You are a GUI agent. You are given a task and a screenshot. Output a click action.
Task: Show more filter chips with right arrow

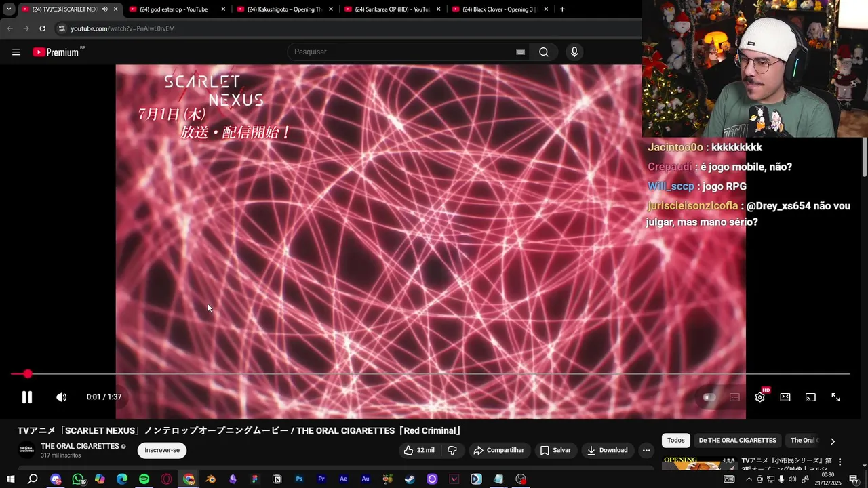(x=833, y=441)
